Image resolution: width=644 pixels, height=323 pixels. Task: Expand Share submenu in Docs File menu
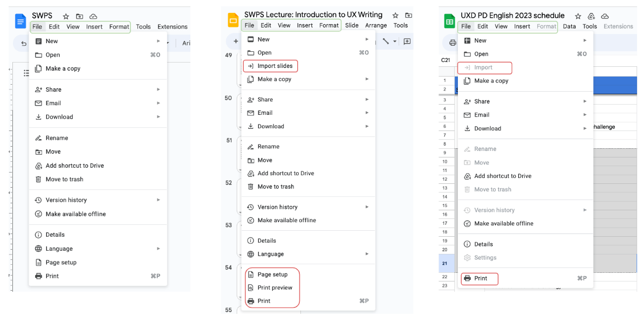(x=159, y=90)
